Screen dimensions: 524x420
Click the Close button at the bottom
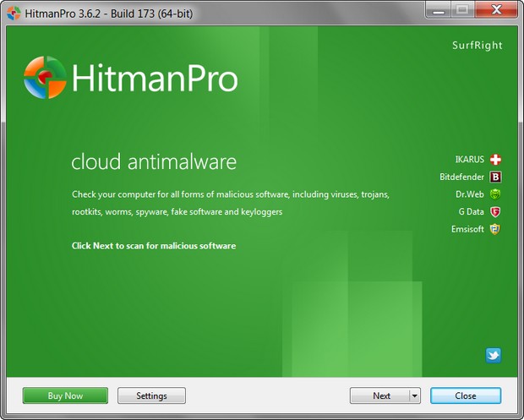[x=466, y=395]
